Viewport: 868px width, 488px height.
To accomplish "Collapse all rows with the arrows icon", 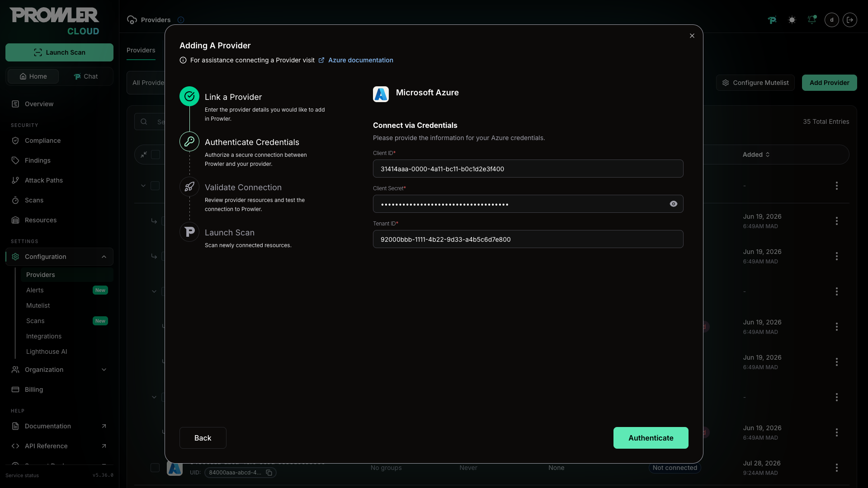I will click(x=144, y=155).
